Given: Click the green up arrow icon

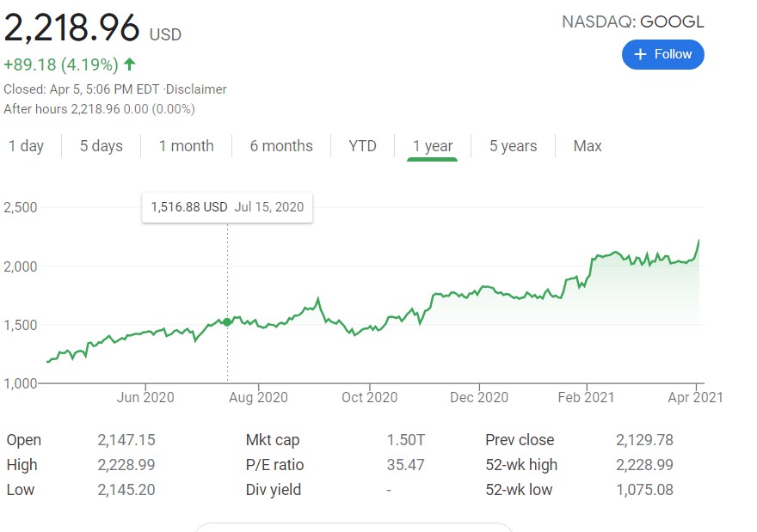Looking at the screenshot, I should click(130, 64).
